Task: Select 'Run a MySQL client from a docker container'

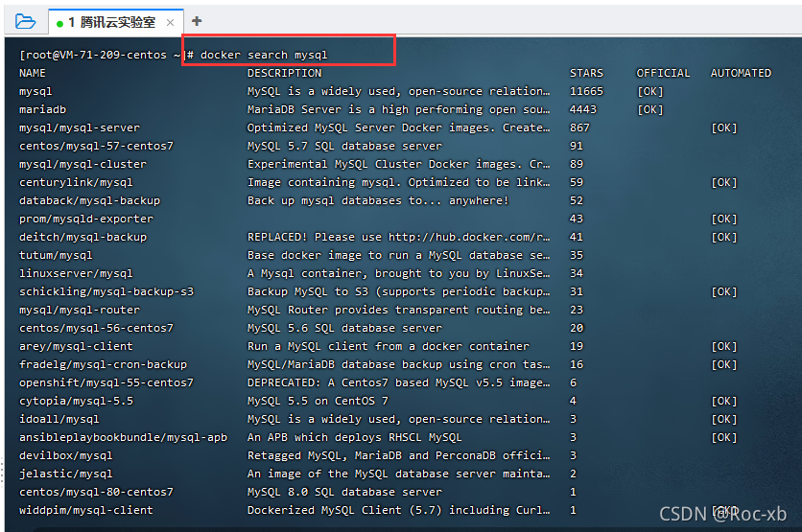Action: 389,346
